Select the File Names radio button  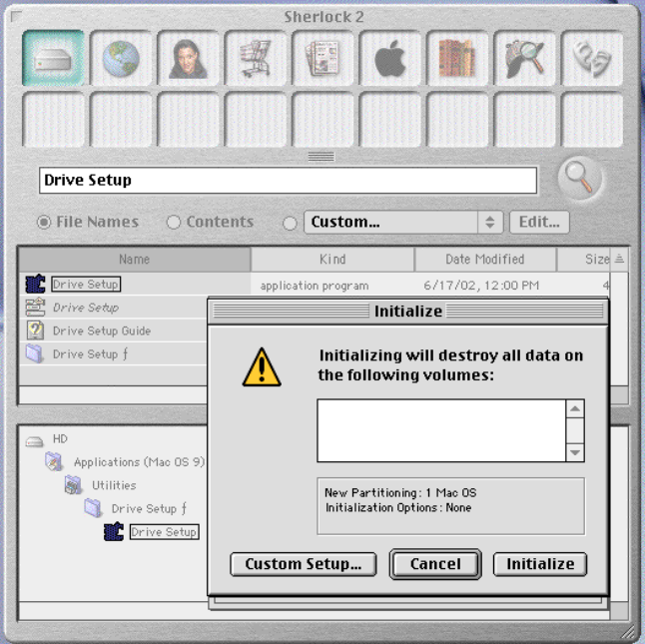click(44, 222)
